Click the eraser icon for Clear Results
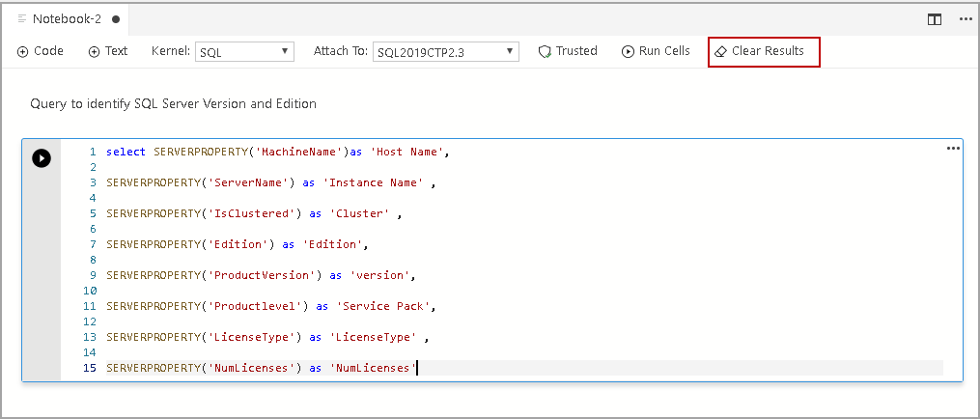980x419 pixels. (720, 51)
